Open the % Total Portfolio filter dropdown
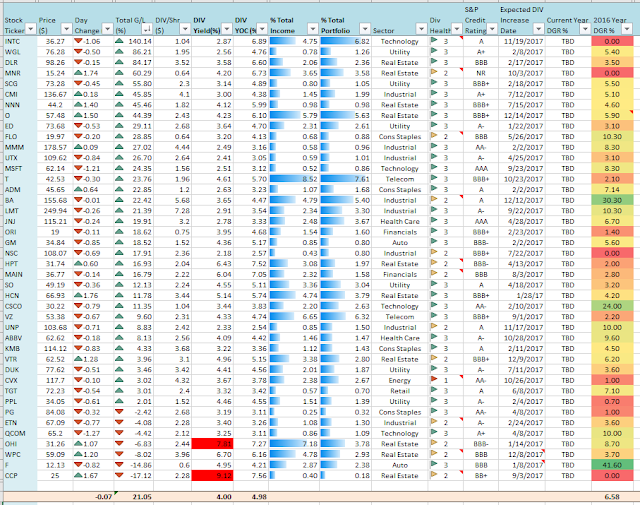The height and width of the screenshot is (505, 640). pyautogui.click(x=365, y=29)
